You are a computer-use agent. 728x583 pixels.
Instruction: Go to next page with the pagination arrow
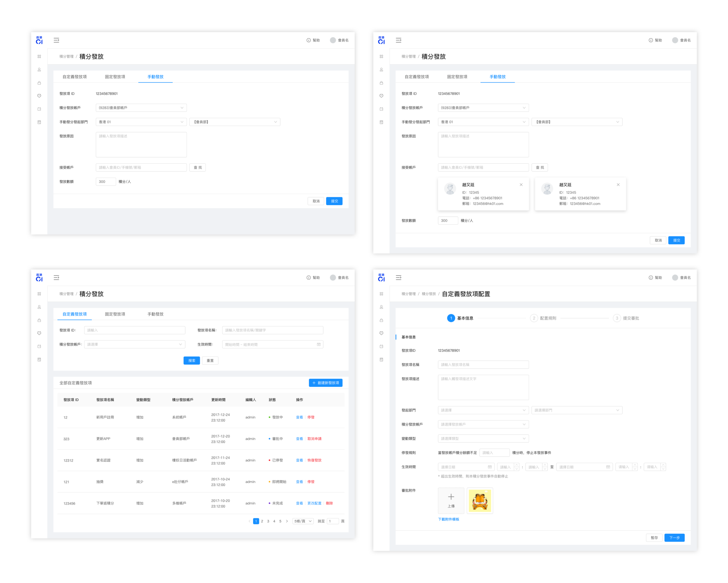(287, 521)
